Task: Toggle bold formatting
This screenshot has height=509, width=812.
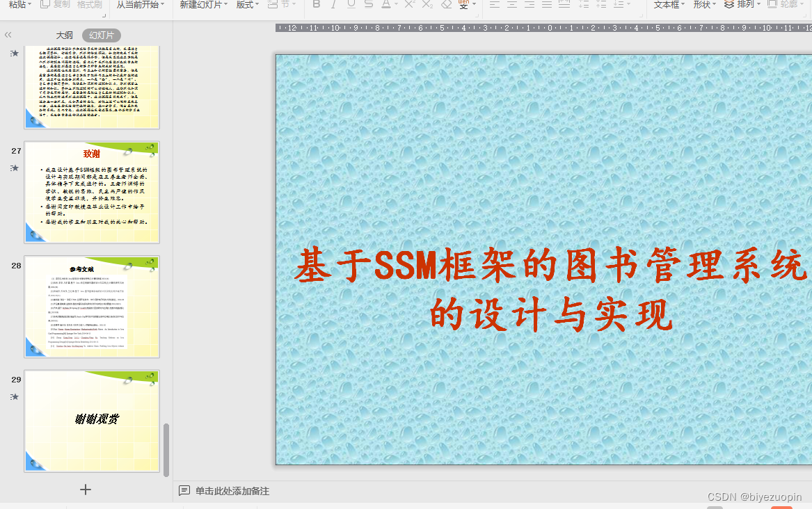Action: tap(317, 4)
